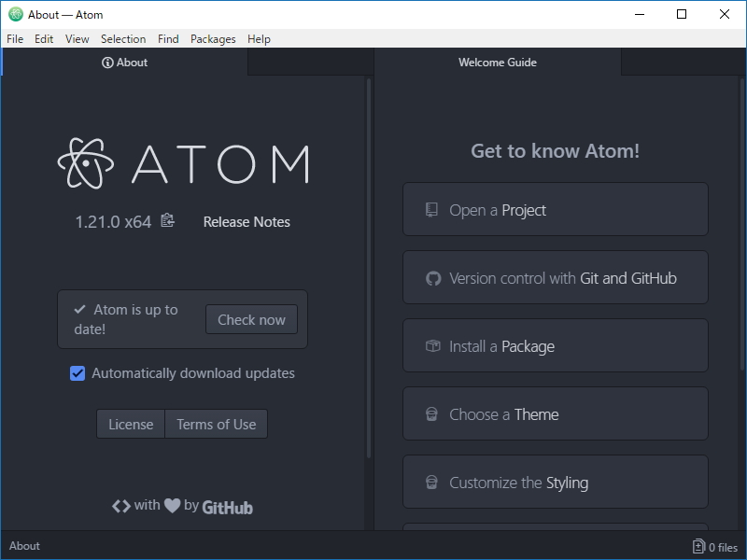Viewport: 747px width, 560px height.
Task: Click the book icon beside Open a Project
Action: pyautogui.click(x=432, y=209)
